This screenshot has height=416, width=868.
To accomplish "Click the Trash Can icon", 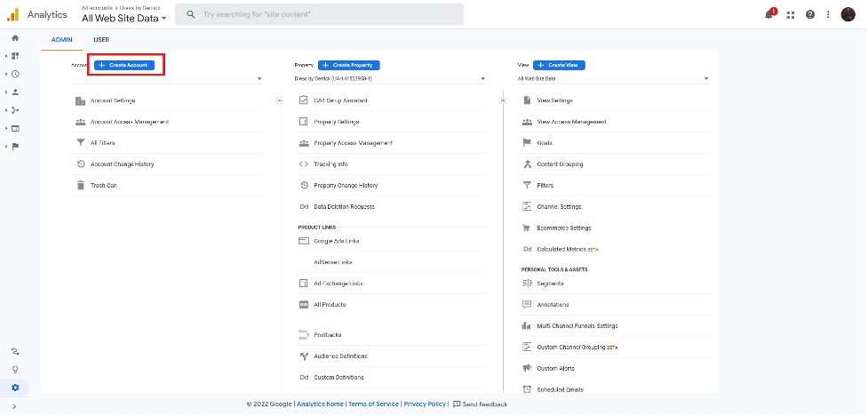I will 80,186.
